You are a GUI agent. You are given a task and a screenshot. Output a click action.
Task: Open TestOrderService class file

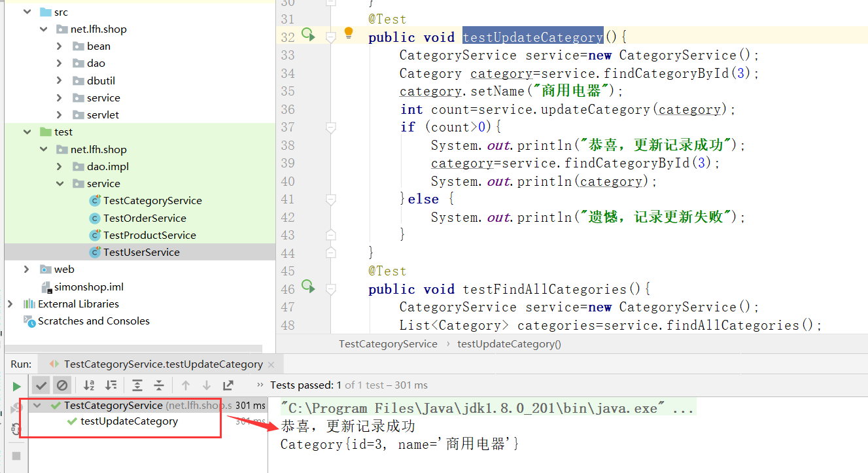[145, 219]
